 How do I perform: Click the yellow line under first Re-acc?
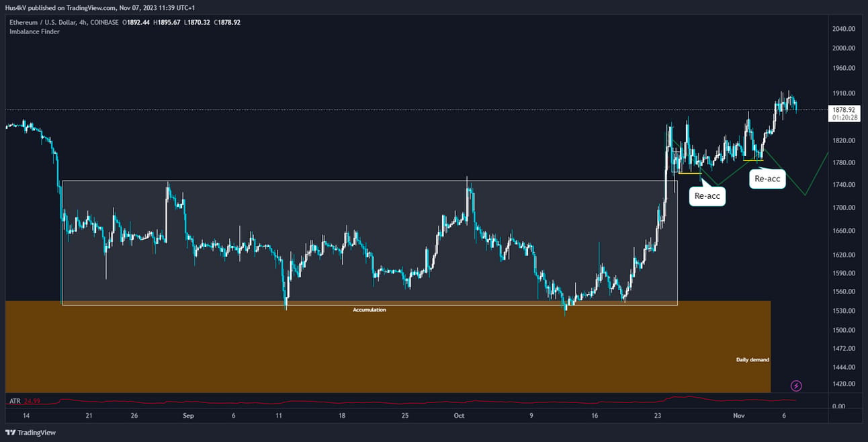(689, 173)
